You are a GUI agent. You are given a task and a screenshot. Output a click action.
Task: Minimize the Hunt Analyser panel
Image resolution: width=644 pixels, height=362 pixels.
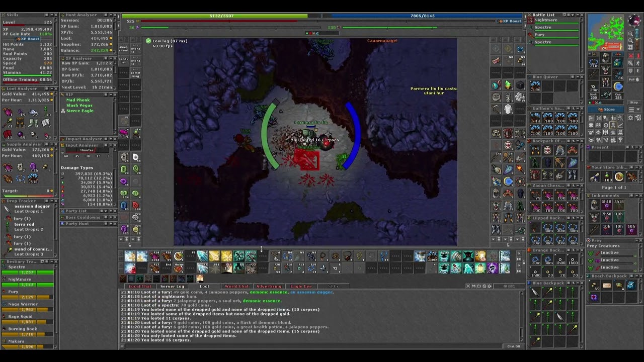111,15
